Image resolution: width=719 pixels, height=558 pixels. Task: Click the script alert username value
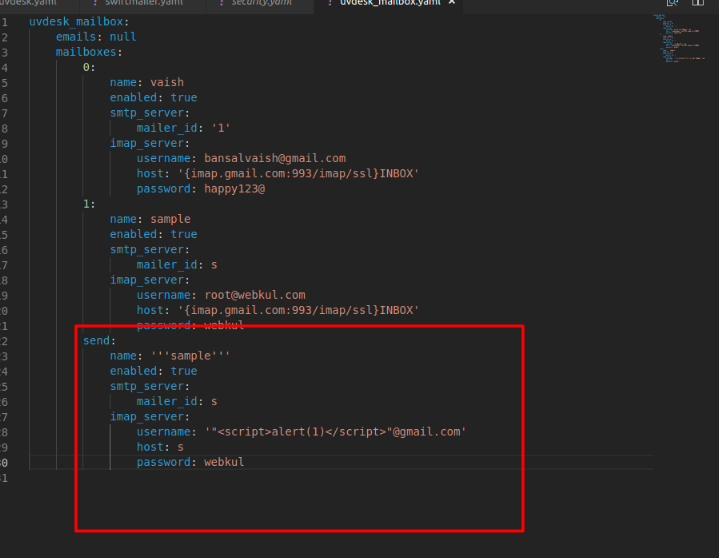pyautogui.click(x=335, y=432)
